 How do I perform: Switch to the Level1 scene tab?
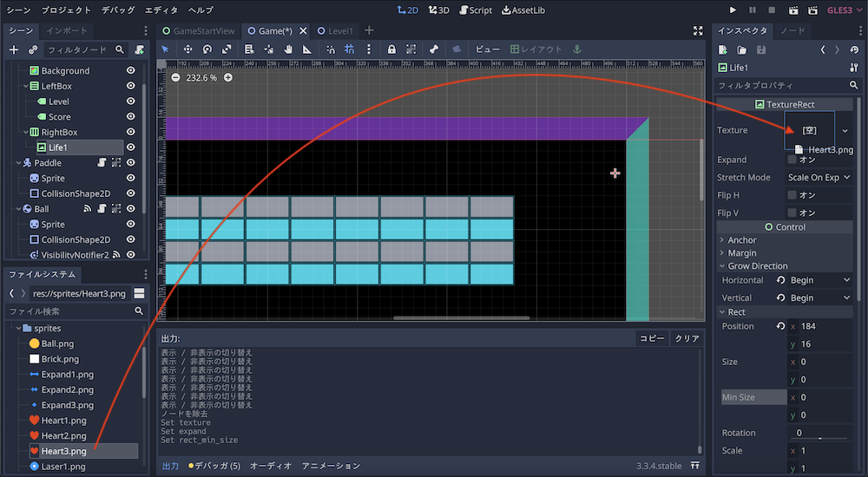(x=335, y=31)
